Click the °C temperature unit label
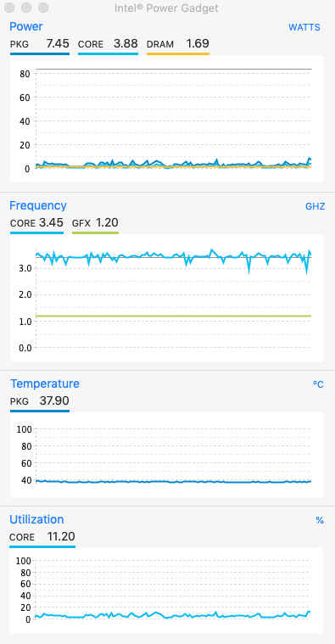 click(318, 385)
